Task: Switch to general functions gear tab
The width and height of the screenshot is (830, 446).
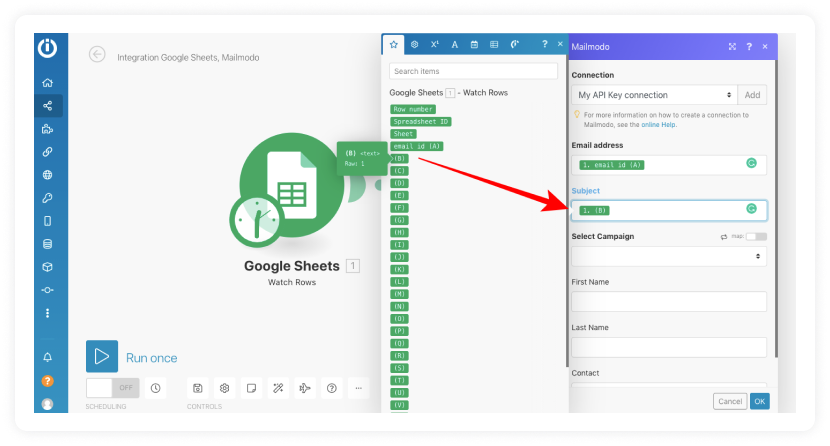Action: pos(414,44)
